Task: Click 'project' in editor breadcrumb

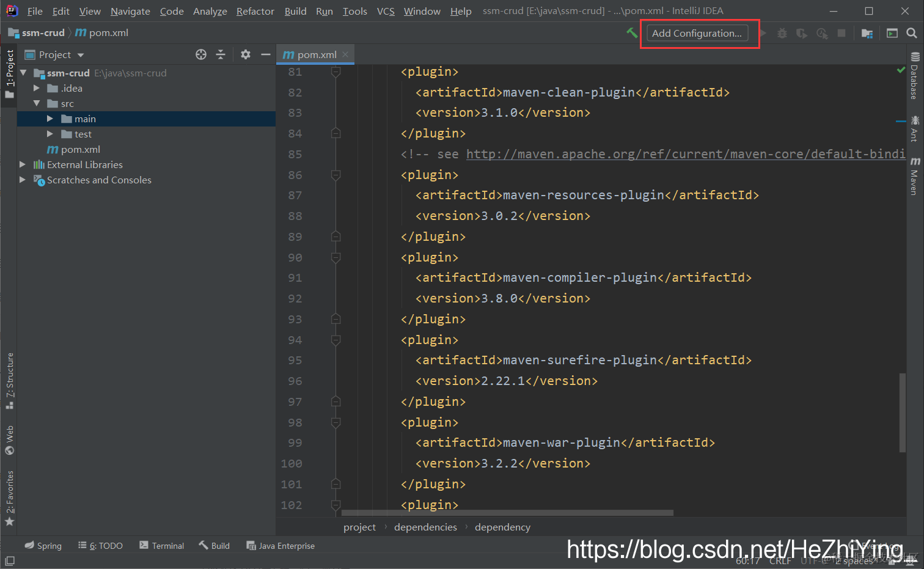Action: [359, 527]
